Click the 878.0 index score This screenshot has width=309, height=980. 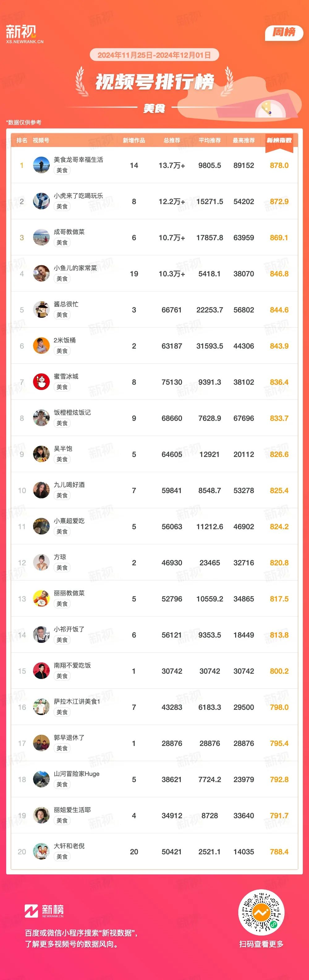[x=279, y=165]
